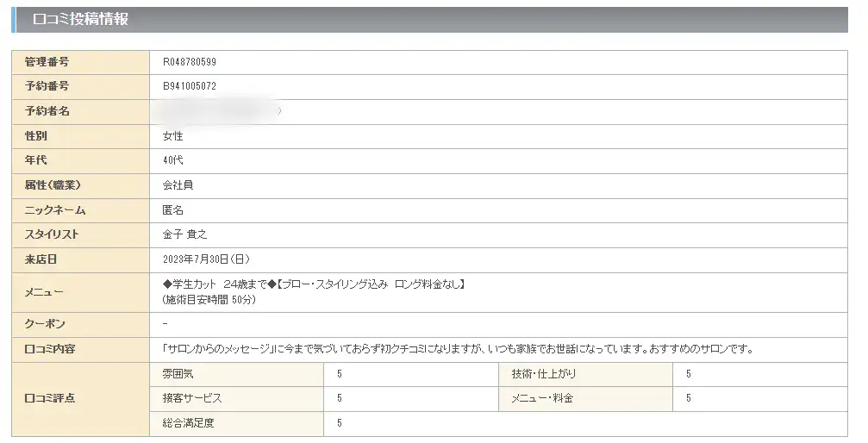Select reservation number B941005072
868x443 pixels.
[x=190, y=86]
